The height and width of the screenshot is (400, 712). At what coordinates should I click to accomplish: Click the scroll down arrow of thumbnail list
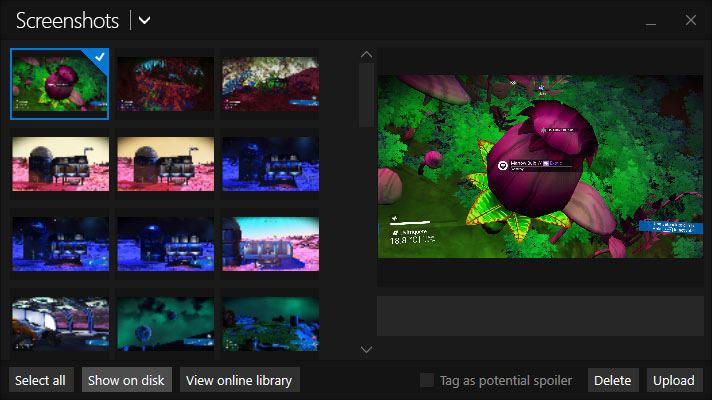366,350
